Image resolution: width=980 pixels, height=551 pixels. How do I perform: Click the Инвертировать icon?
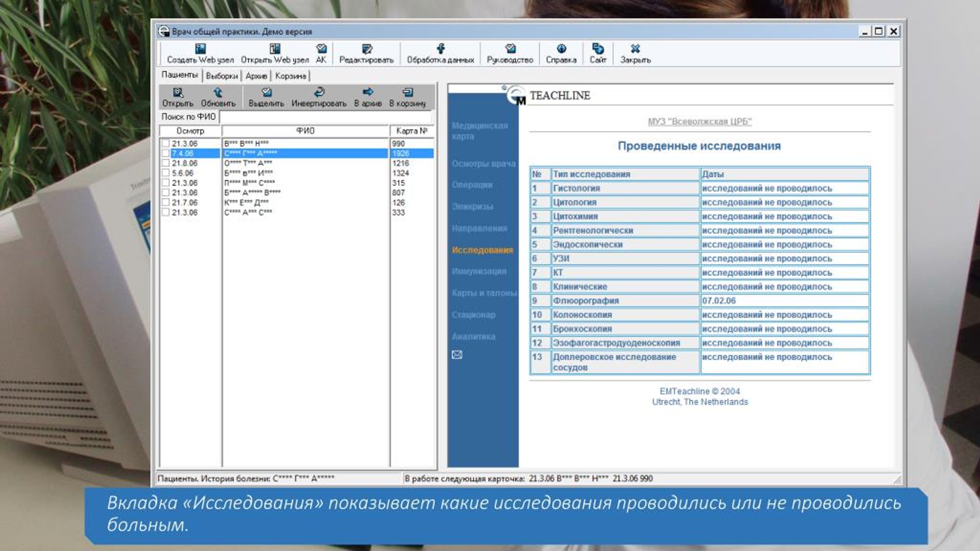pyautogui.click(x=319, y=92)
